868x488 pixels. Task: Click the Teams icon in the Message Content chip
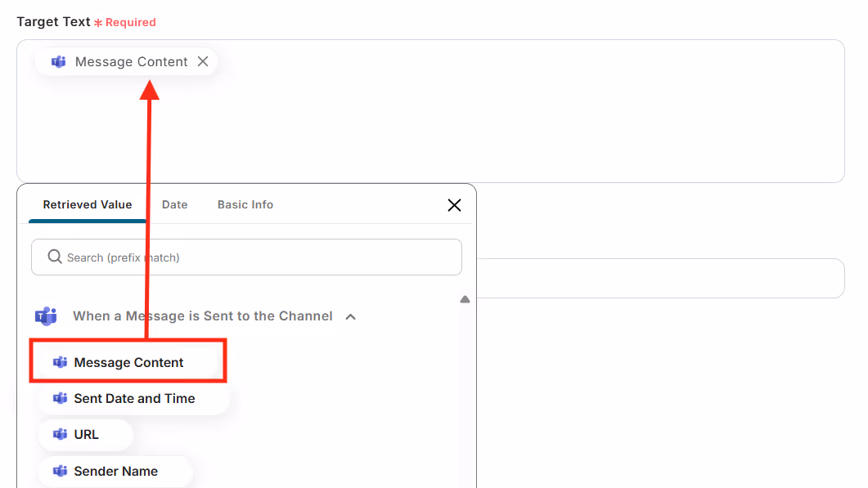click(59, 61)
